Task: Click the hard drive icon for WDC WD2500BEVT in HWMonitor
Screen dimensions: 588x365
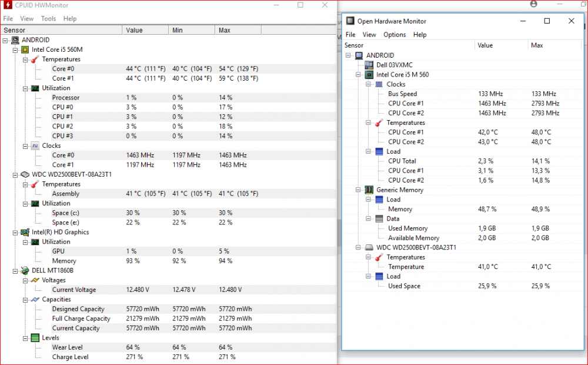Action: pyautogui.click(x=25, y=174)
